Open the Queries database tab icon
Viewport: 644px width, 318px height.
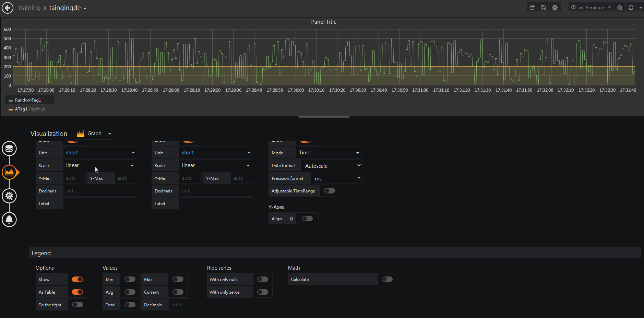coord(9,149)
